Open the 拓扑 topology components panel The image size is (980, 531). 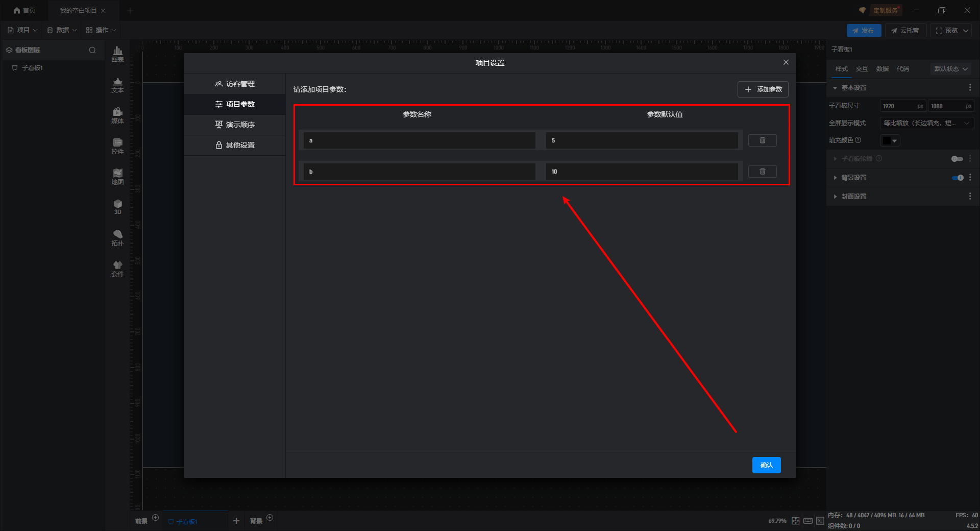(117, 238)
